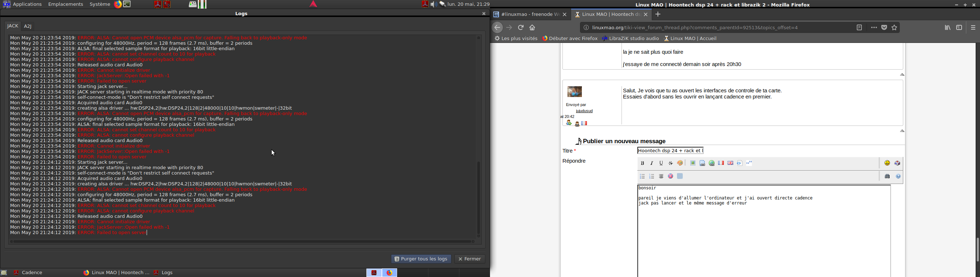Click the Titre input field
This screenshot has height=277, width=980.
tap(671, 150)
